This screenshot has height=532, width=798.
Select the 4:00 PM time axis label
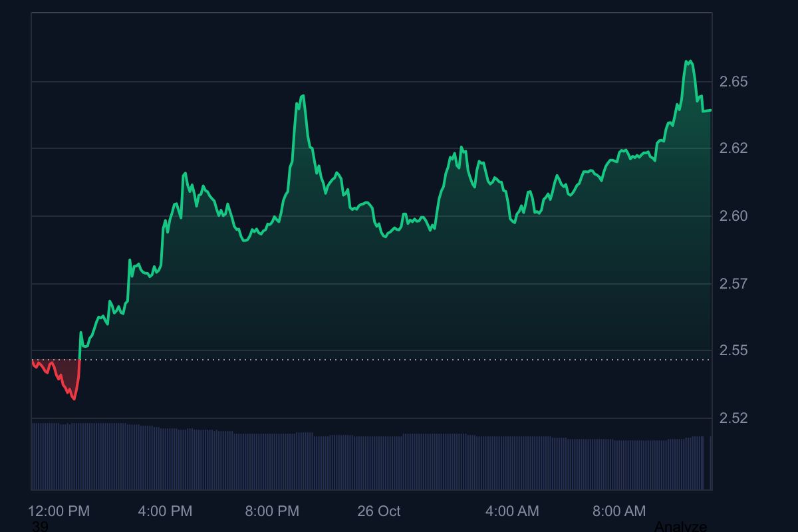click(165, 511)
